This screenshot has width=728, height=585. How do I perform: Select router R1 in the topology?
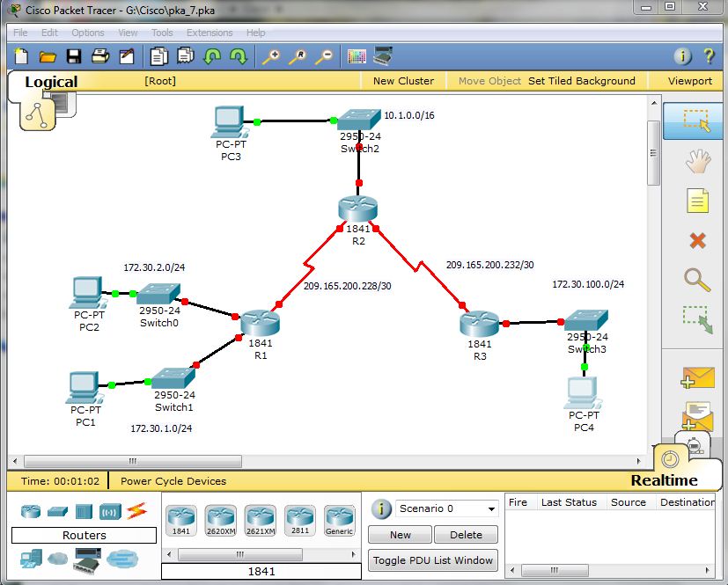point(260,323)
